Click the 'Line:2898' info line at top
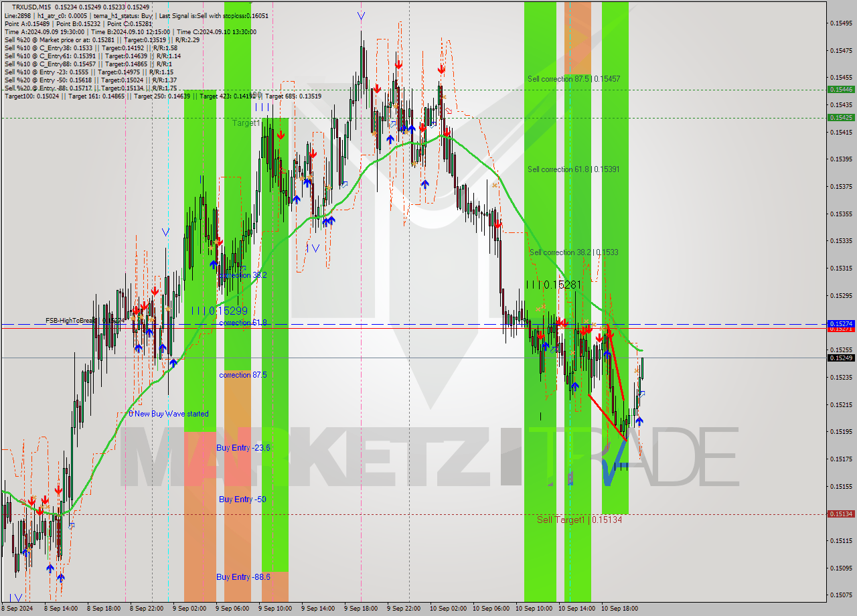 [136, 15]
